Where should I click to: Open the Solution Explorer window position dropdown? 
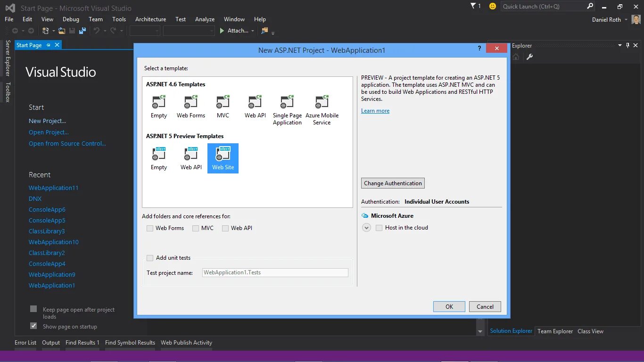pyautogui.click(x=620, y=46)
